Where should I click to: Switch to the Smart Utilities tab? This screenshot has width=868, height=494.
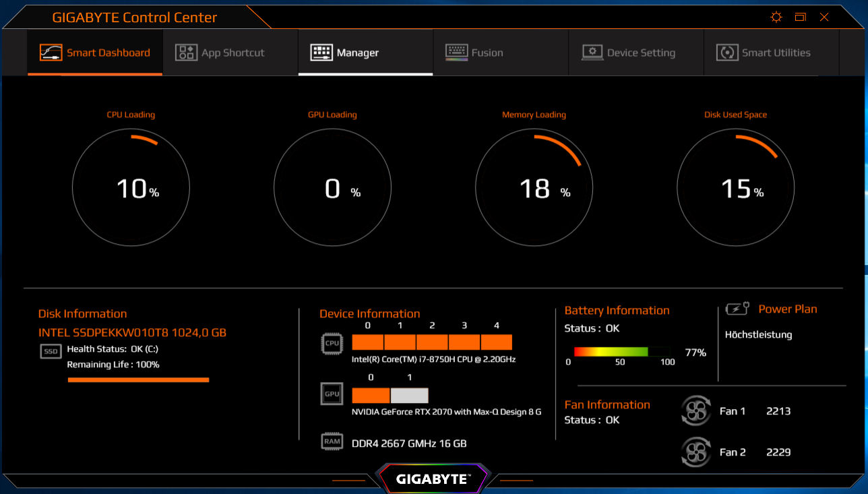tap(772, 53)
